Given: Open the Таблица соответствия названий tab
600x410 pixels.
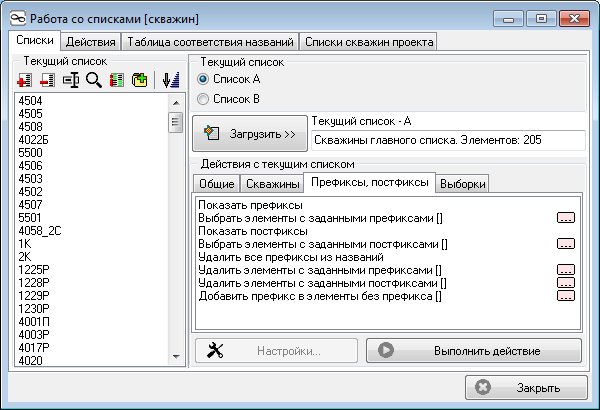Looking at the screenshot, I should [210, 42].
